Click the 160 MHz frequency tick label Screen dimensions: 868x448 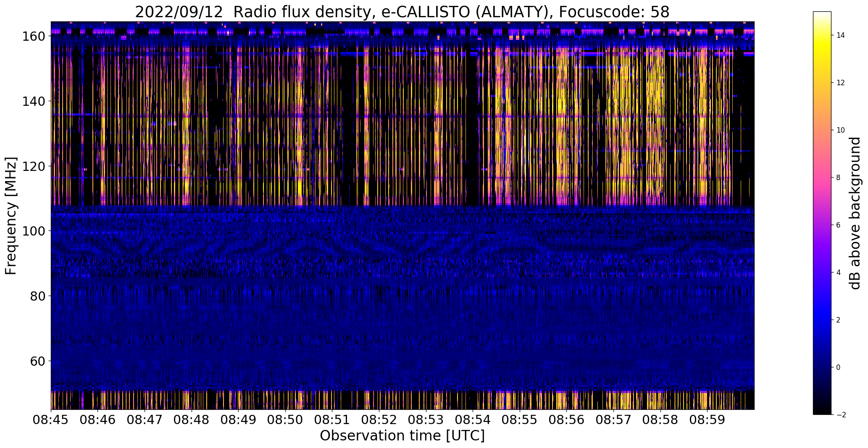coord(34,36)
